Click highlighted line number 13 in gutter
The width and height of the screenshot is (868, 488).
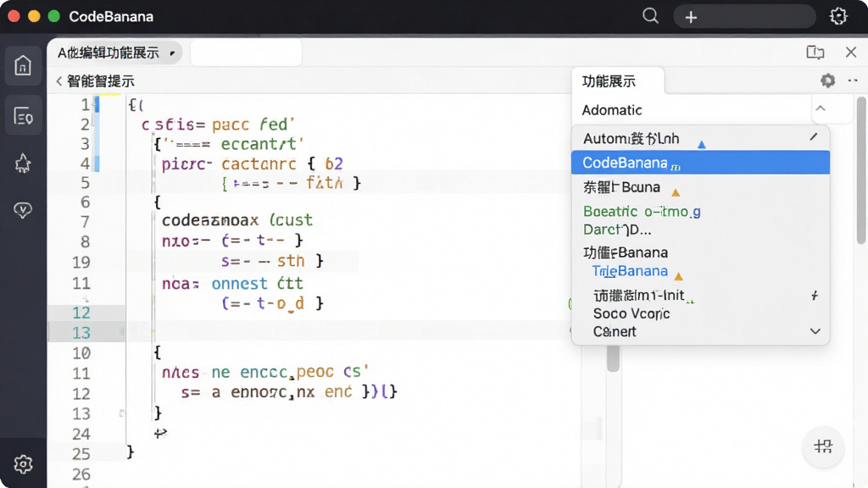coord(81,332)
